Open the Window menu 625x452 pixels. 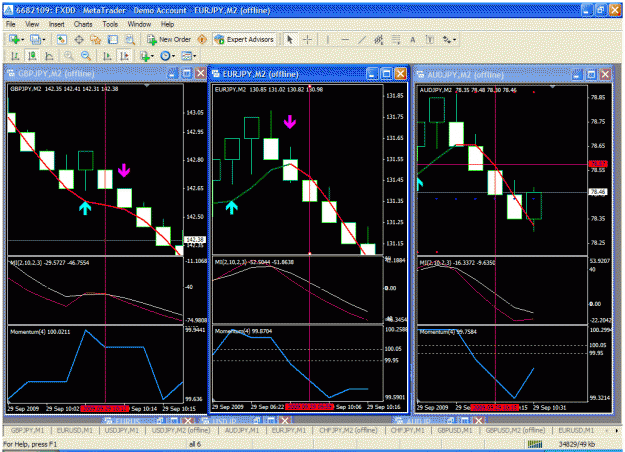(x=139, y=24)
